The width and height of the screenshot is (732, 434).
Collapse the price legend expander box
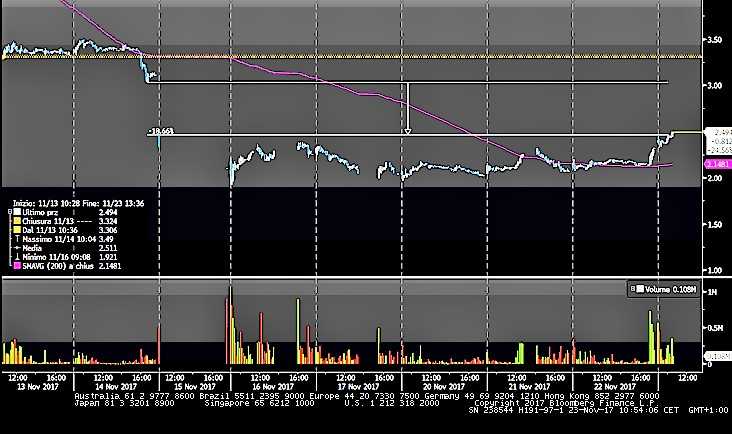click(x=10, y=212)
